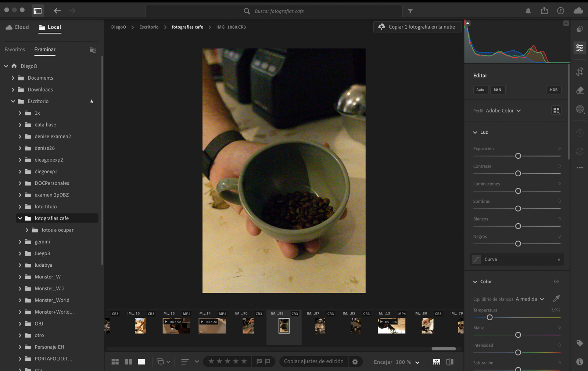The height and width of the screenshot is (371, 588).
Task: Open the filter funnel next to search
Action: pos(410,11)
